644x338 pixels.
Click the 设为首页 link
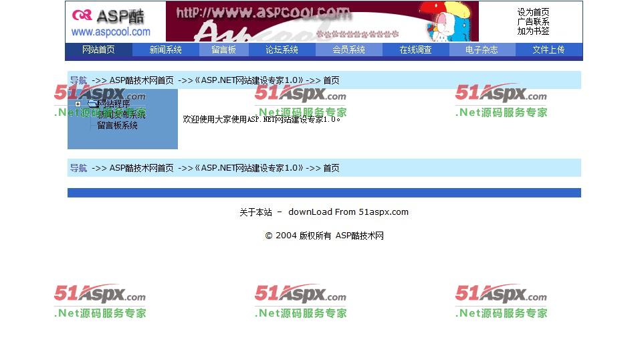[533, 12]
